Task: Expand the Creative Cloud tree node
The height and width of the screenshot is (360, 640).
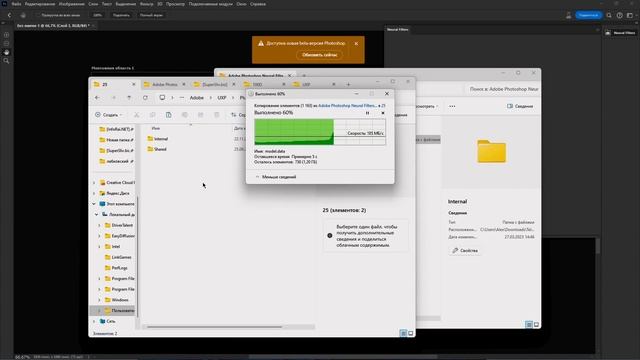Action: pyautogui.click(x=94, y=182)
